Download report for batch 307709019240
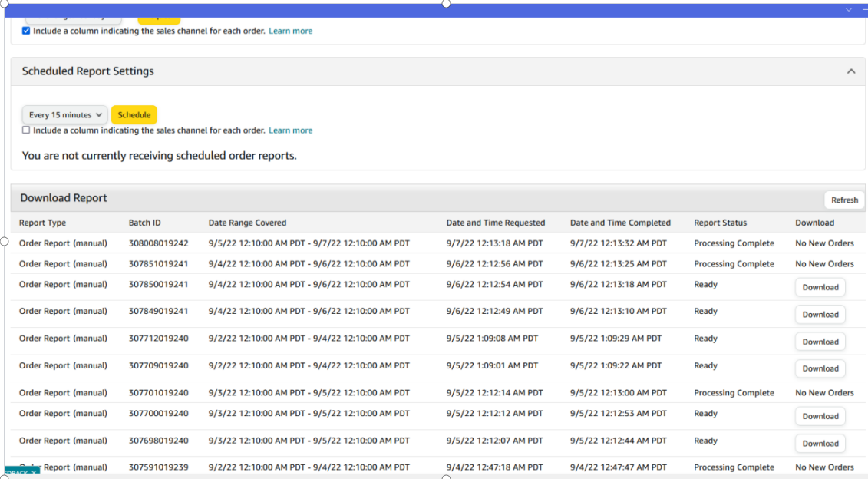868x479 pixels. (820, 368)
